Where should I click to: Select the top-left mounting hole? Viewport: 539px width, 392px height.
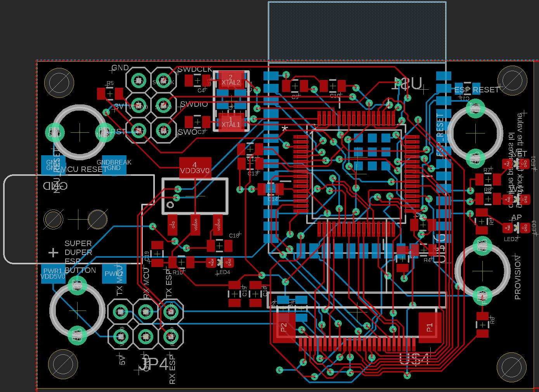pyautogui.click(x=59, y=83)
